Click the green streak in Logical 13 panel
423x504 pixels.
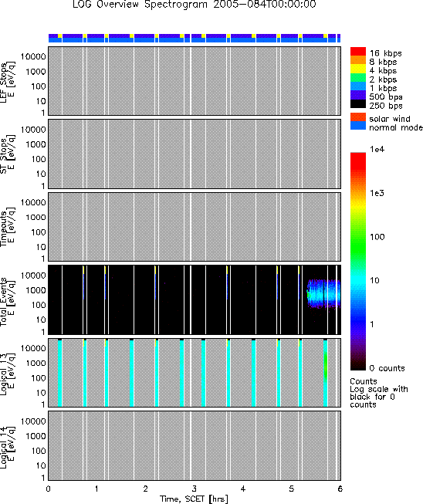325,366
